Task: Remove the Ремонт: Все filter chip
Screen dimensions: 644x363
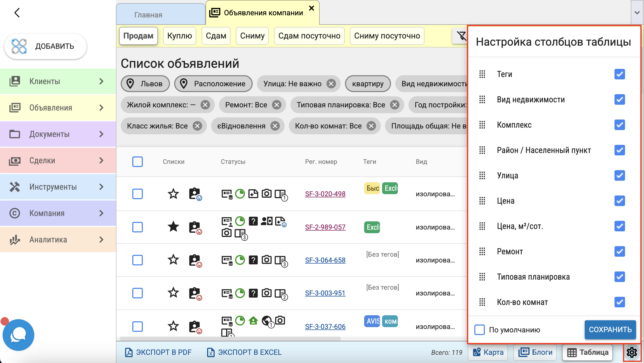Action: pyautogui.click(x=277, y=105)
